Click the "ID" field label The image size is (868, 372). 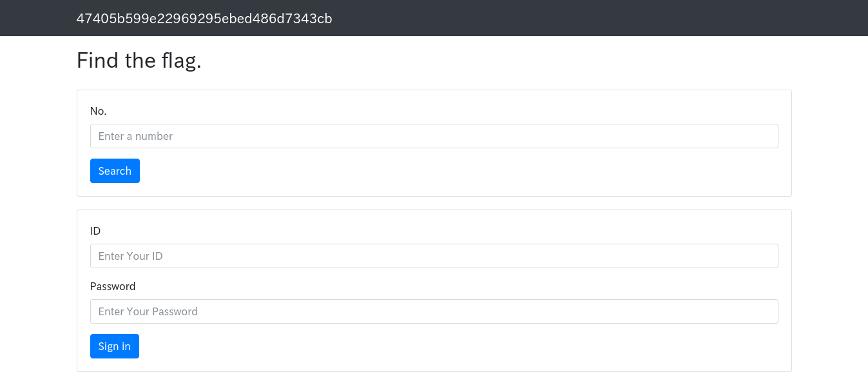(x=95, y=231)
